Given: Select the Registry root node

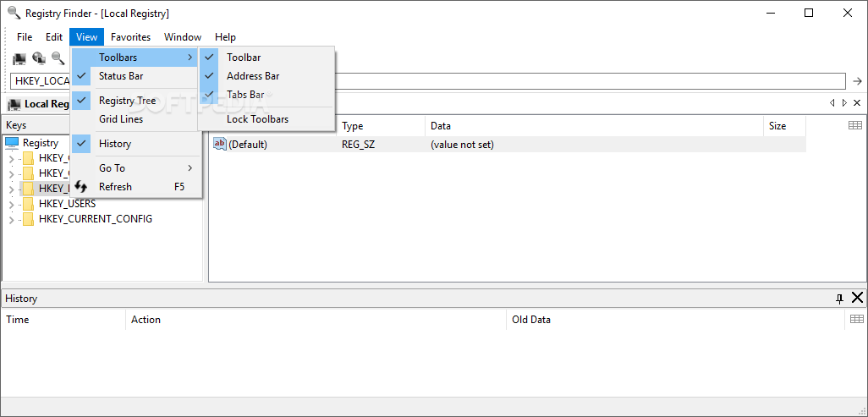Looking at the screenshot, I should click(x=41, y=143).
